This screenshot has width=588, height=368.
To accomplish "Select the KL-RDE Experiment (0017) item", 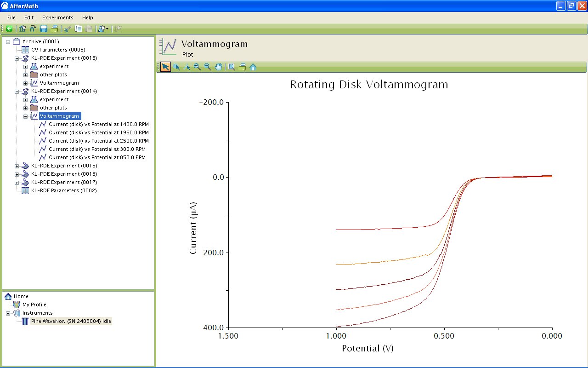I will 64,182.
